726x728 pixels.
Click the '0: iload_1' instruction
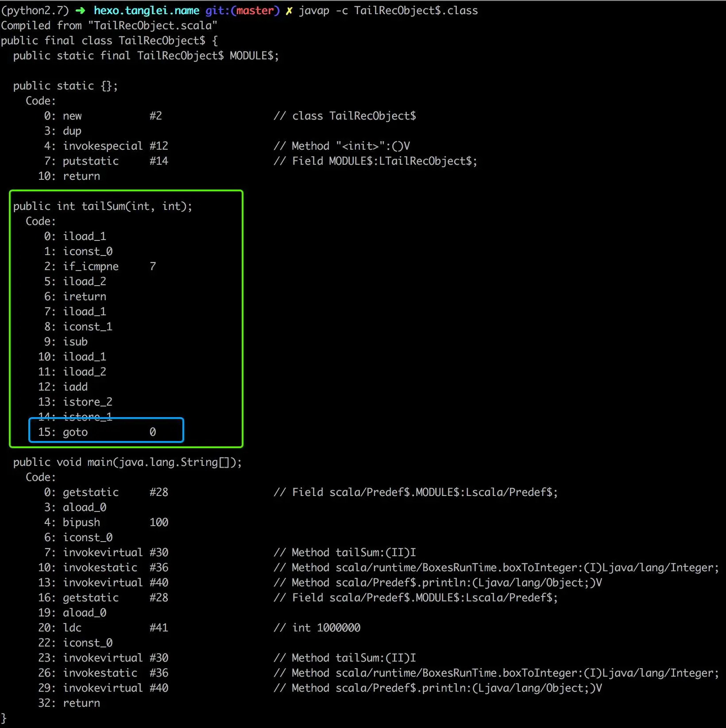(x=75, y=236)
